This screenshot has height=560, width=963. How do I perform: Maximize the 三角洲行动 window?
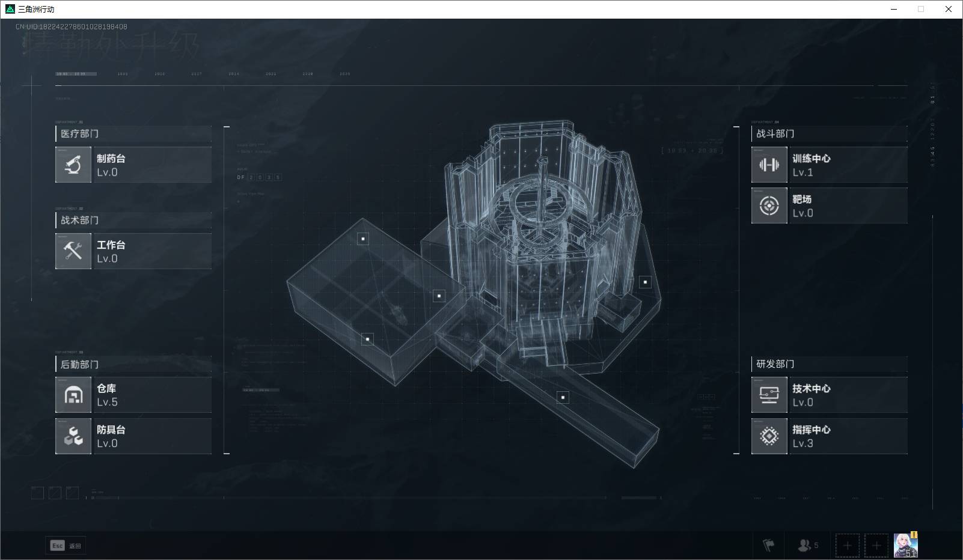[921, 9]
